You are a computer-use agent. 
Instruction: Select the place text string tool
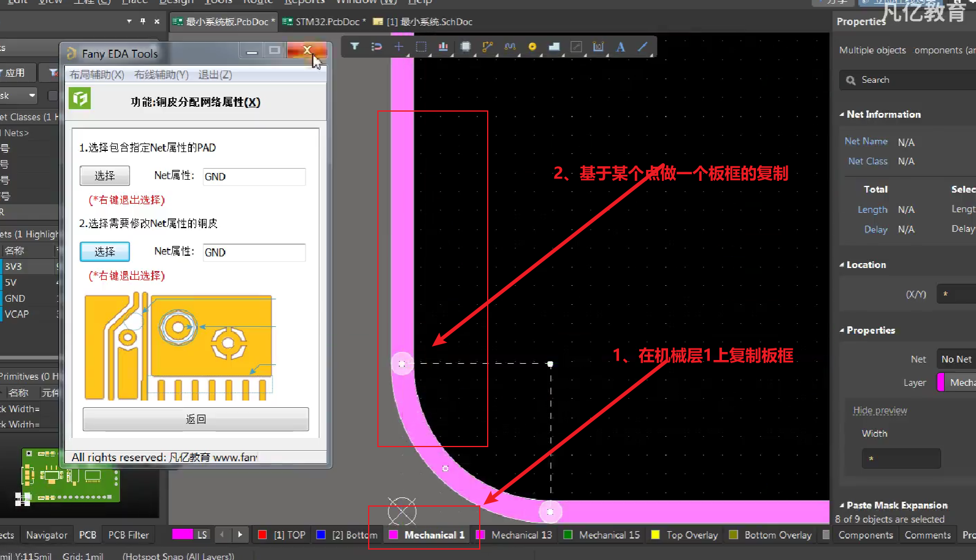point(620,47)
